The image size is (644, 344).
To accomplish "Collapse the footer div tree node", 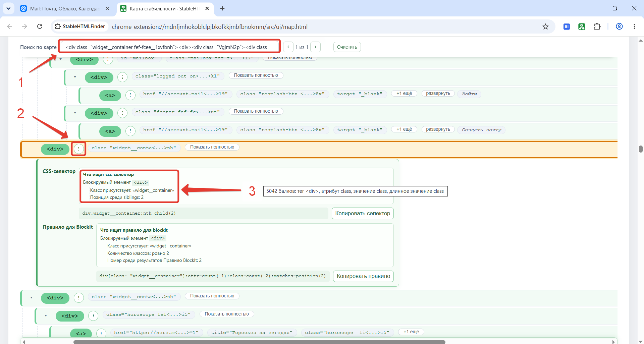I will (x=75, y=113).
